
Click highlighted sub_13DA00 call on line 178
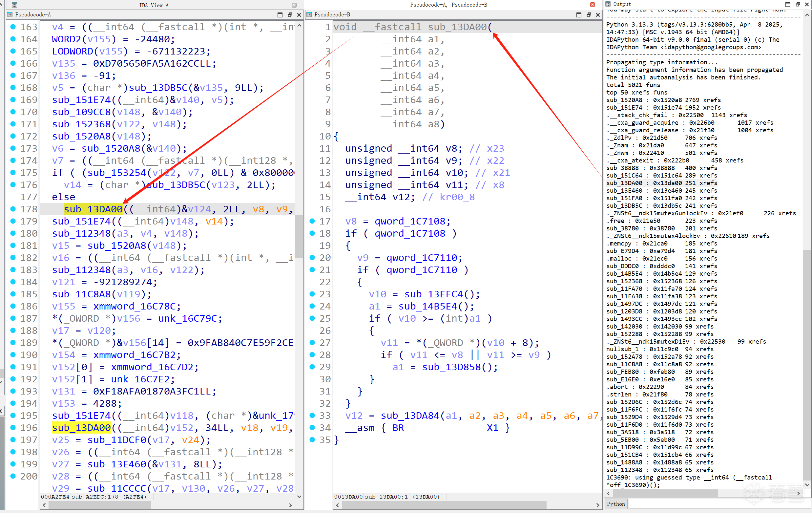click(x=93, y=209)
